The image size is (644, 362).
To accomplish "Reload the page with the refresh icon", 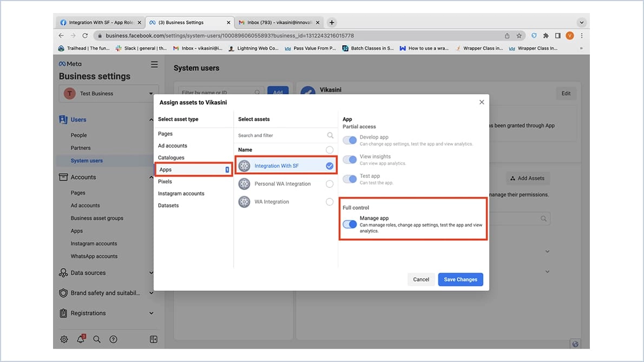I will coord(85,36).
